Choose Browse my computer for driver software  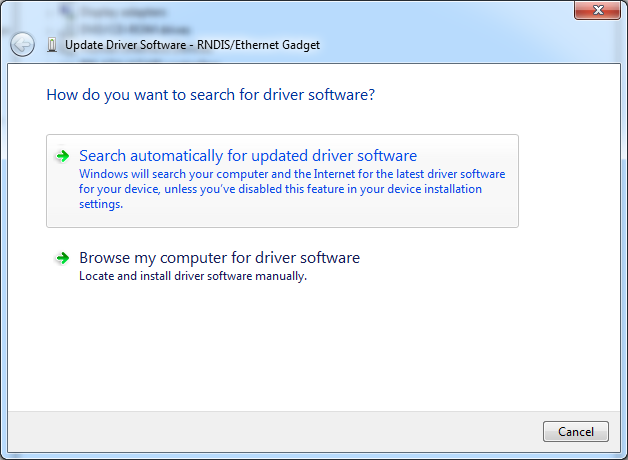[x=219, y=258]
